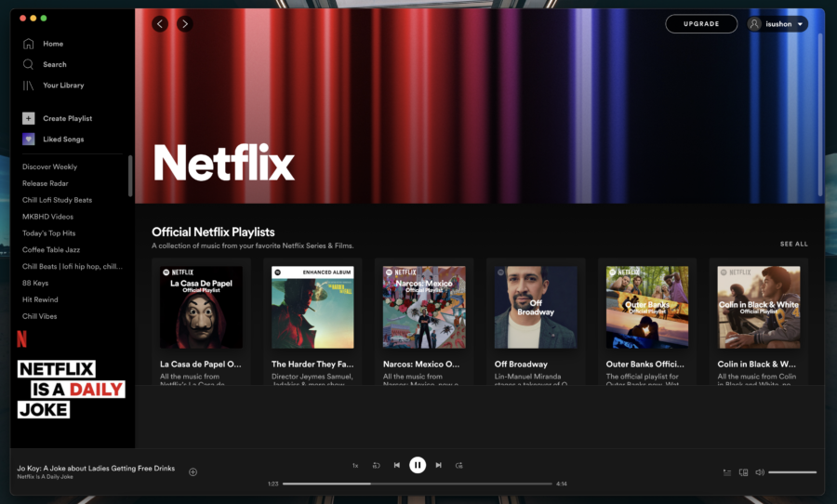Adjust the volume slider
The image size is (837, 504).
pyautogui.click(x=792, y=472)
